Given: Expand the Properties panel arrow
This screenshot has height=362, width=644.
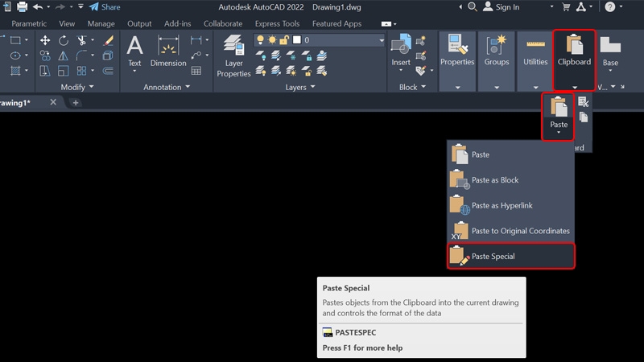Looking at the screenshot, I should [x=457, y=87].
